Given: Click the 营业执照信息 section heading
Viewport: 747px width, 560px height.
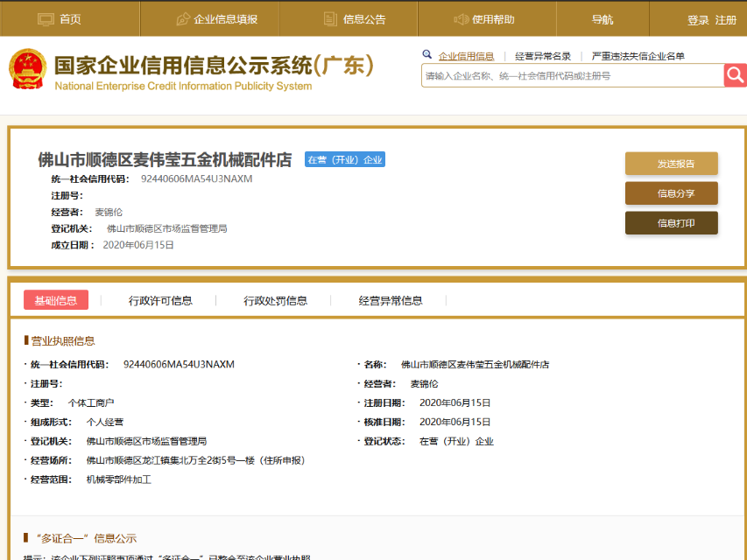Looking at the screenshot, I should [x=63, y=341].
